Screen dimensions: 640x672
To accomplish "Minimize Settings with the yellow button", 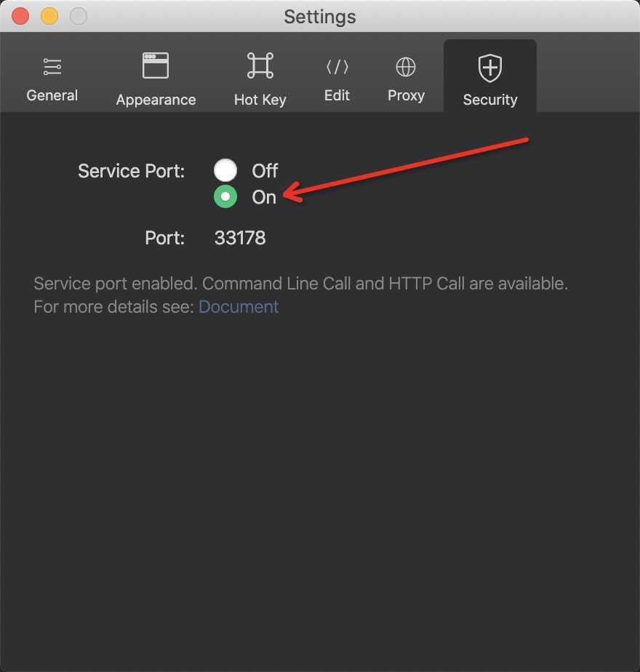I will (49, 16).
